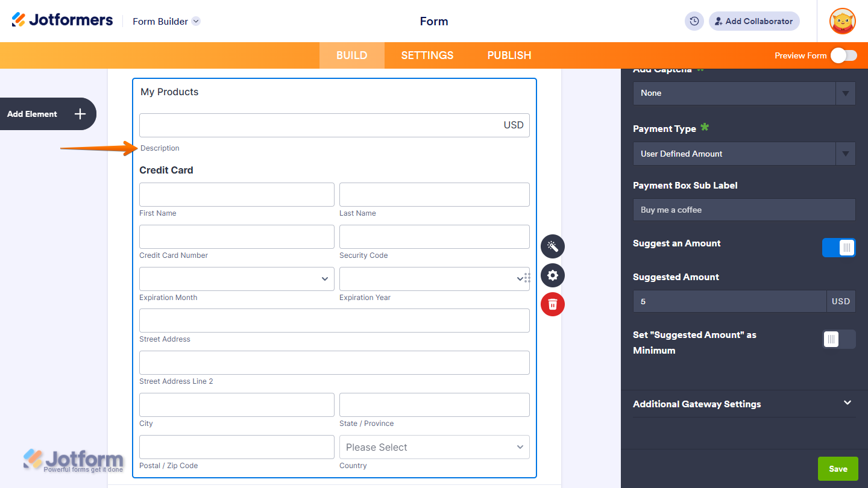The height and width of the screenshot is (488, 868).
Task: Click the payment settings gear icon
Action: (x=552, y=275)
